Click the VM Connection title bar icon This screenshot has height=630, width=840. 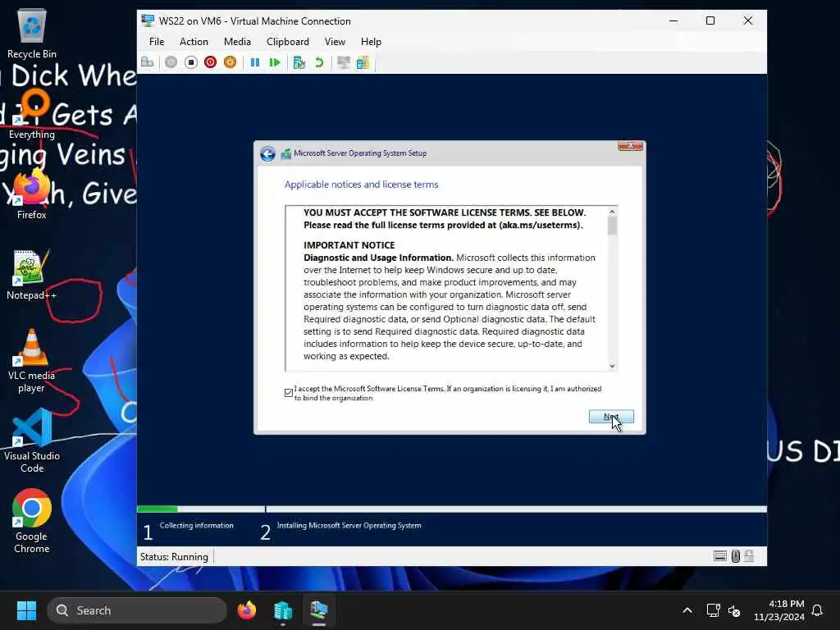click(148, 21)
